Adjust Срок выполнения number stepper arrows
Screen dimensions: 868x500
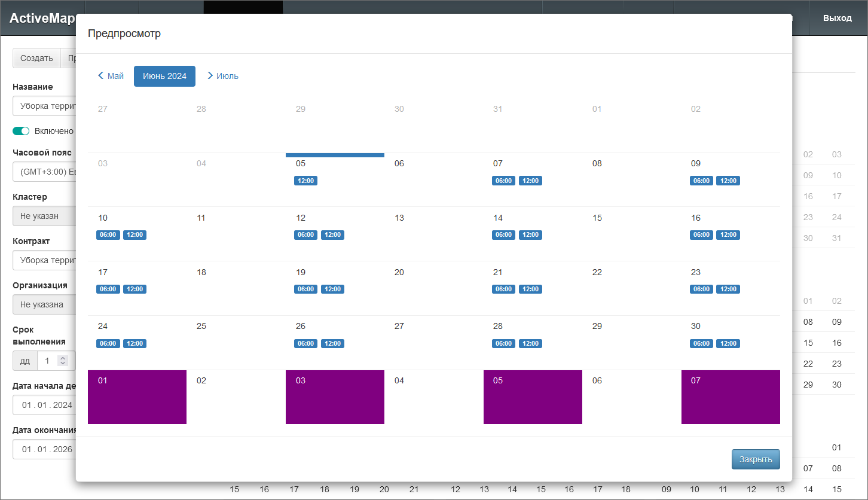[63, 361]
